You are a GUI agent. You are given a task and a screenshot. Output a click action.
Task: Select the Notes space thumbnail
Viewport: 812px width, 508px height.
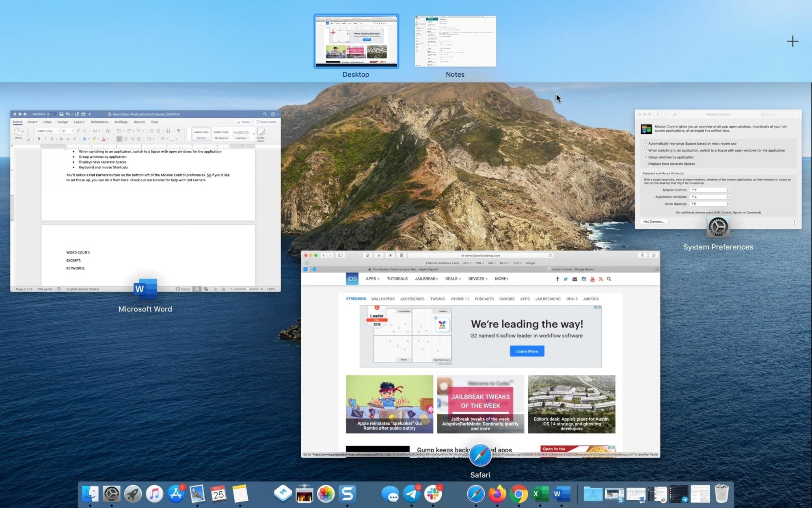point(455,41)
